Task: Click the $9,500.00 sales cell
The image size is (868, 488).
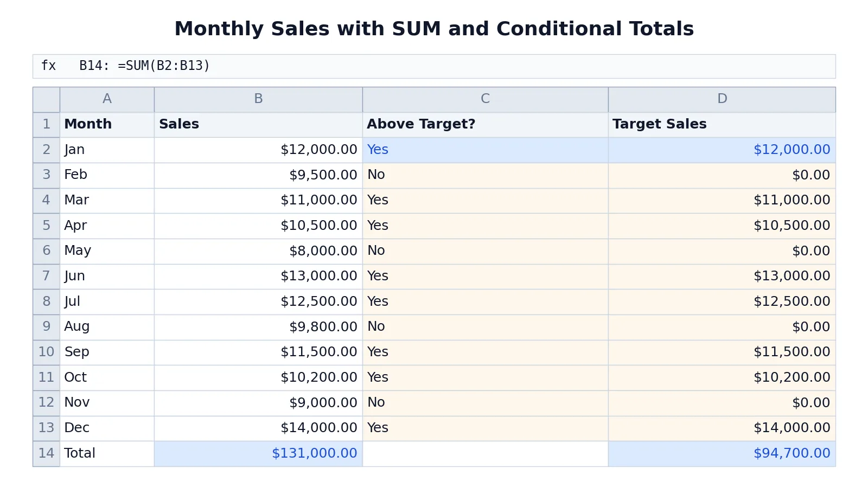Action: [x=258, y=175]
